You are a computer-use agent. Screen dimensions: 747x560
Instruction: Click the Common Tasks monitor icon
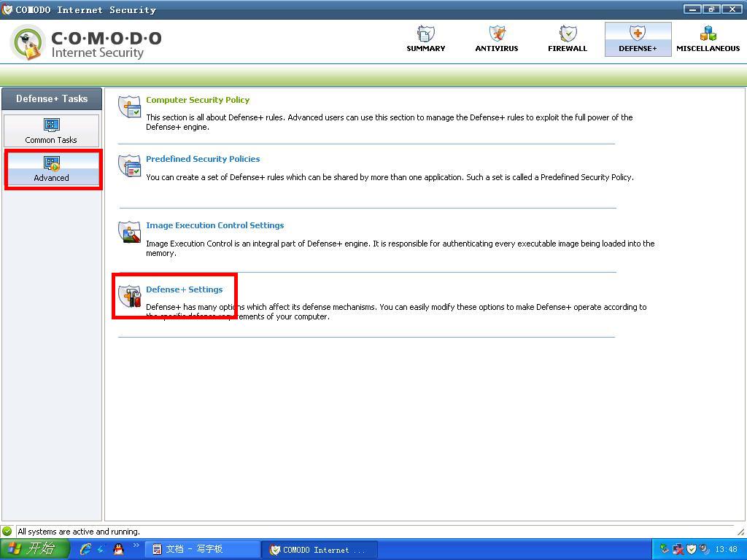(52, 125)
